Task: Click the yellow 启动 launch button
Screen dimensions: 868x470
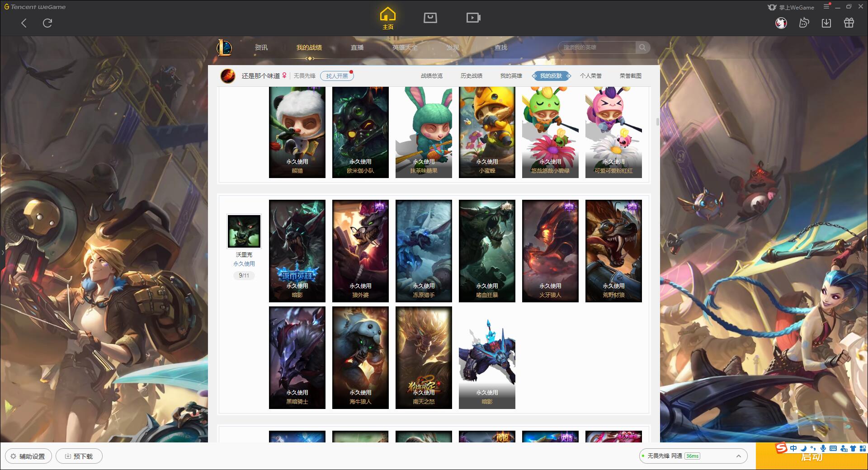Action: (811, 457)
